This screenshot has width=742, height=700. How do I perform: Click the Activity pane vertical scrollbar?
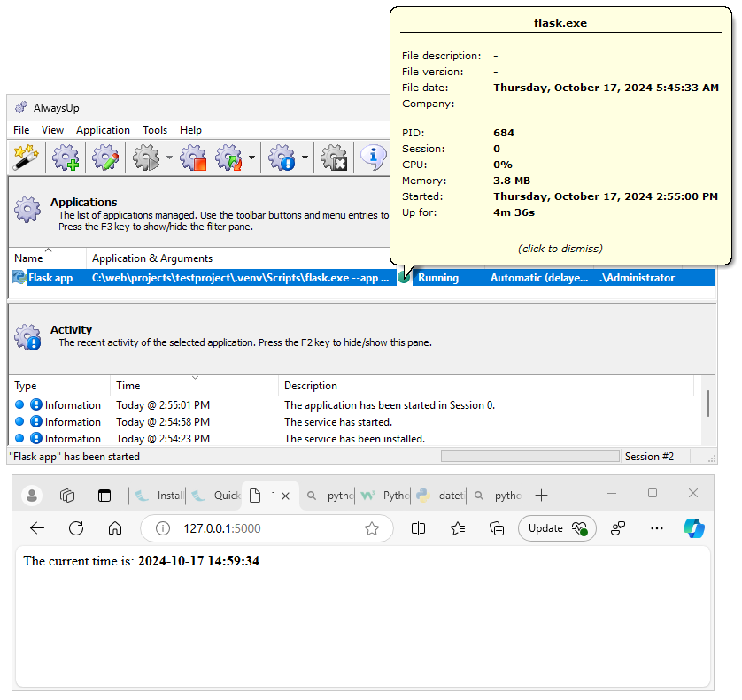[x=708, y=404]
